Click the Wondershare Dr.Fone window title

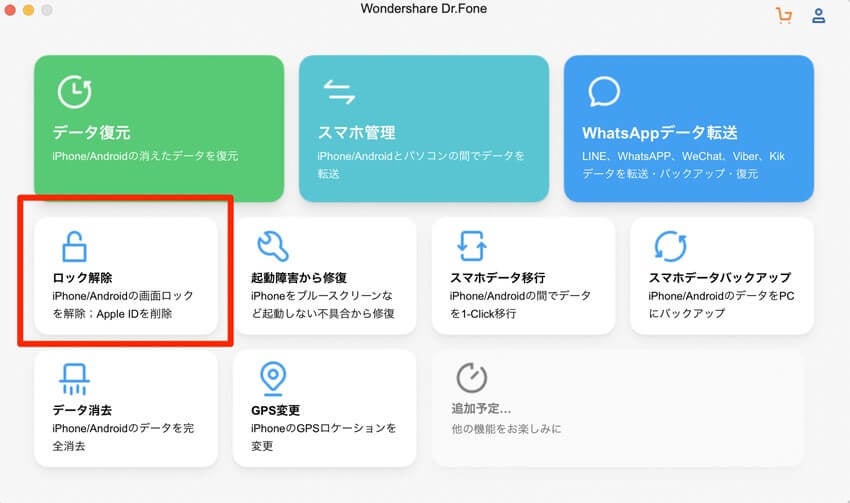point(423,9)
